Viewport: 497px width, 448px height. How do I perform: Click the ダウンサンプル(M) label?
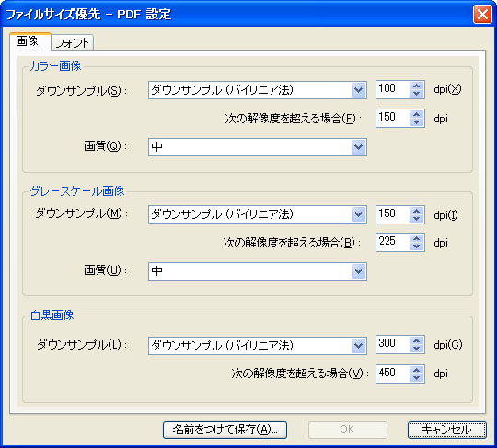pos(82,213)
